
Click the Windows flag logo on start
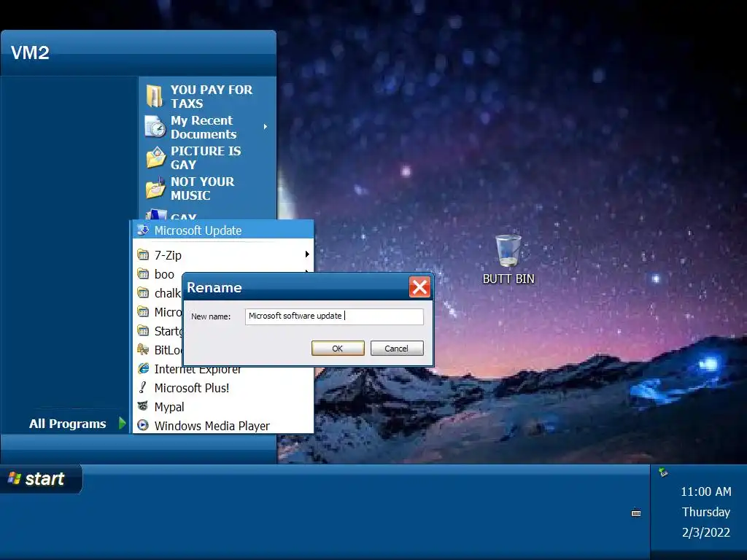[15, 478]
